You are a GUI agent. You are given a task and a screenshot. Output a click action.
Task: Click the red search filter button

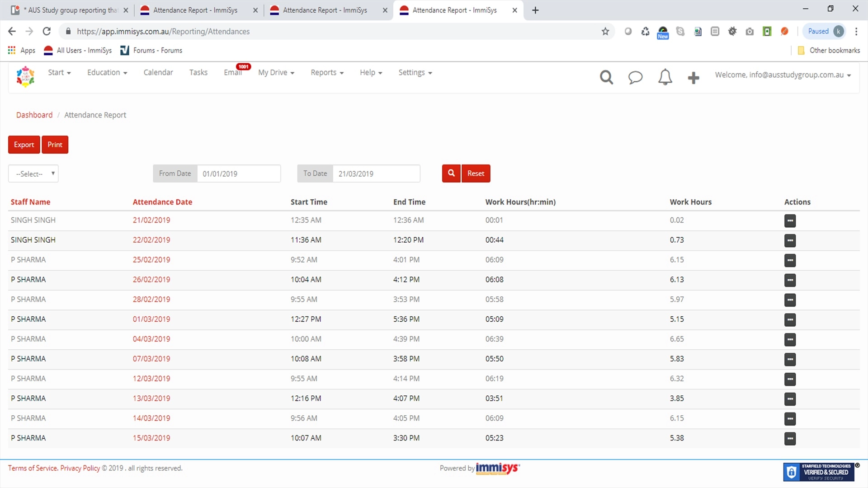coord(451,174)
